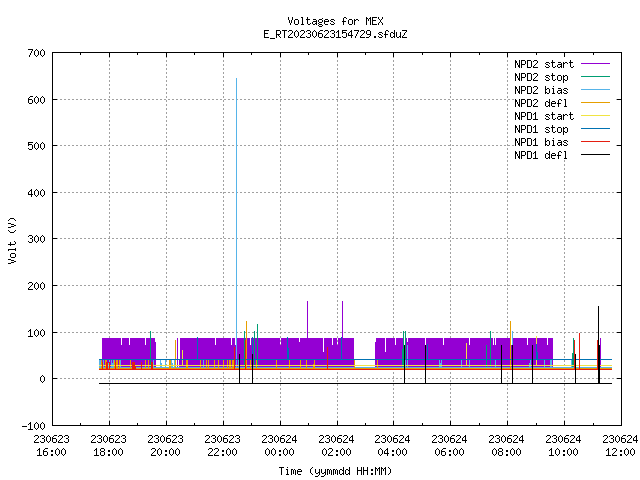Click the y-axis tick value 500
This screenshot has width=640, height=480.
pyautogui.click(x=36, y=146)
